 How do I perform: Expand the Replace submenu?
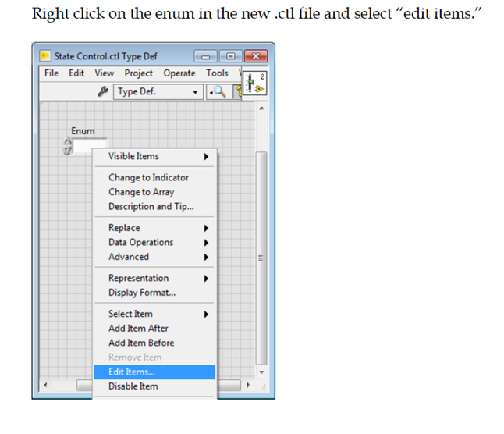point(154,228)
